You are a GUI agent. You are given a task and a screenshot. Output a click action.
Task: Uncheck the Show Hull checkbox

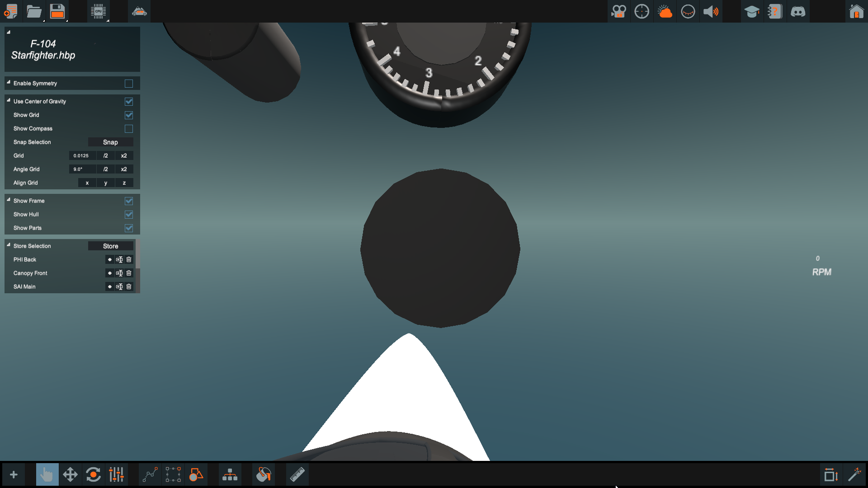[x=129, y=215]
